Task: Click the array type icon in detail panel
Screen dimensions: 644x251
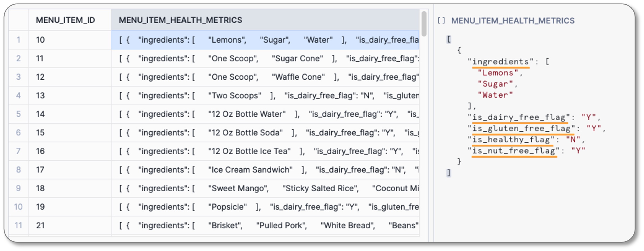Action: click(x=441, y=21)
